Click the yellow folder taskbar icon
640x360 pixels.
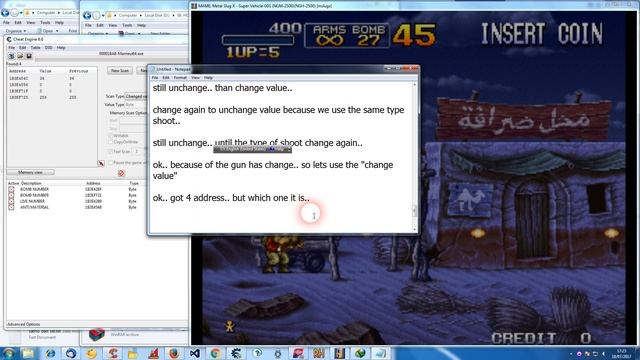point(133,353)
